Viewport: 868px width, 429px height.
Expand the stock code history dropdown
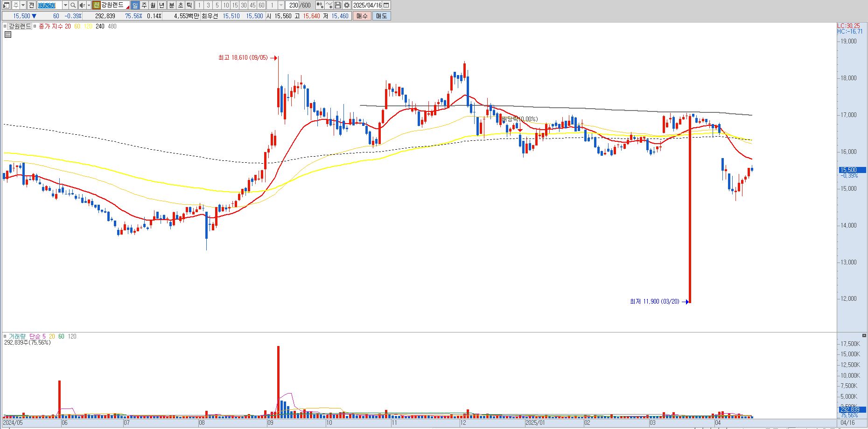coord(65,5)
